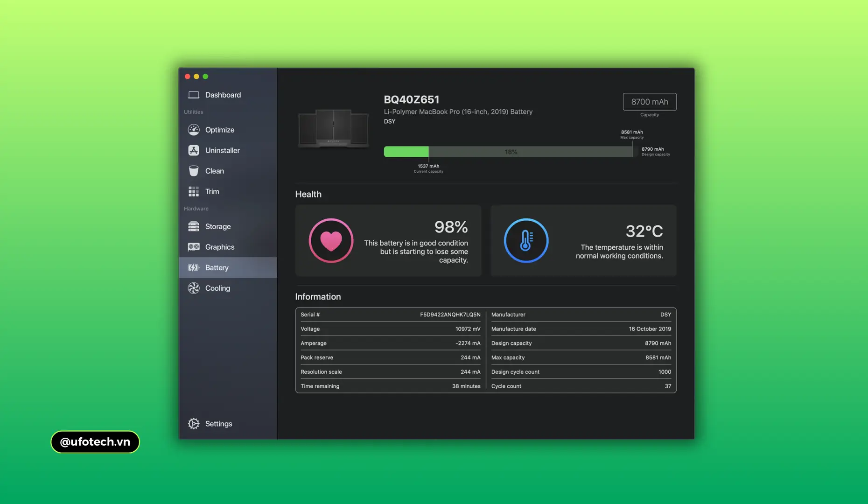Click the MacBook battery pack image
This screenshot has height=504, width=868.
coord(333,128)
